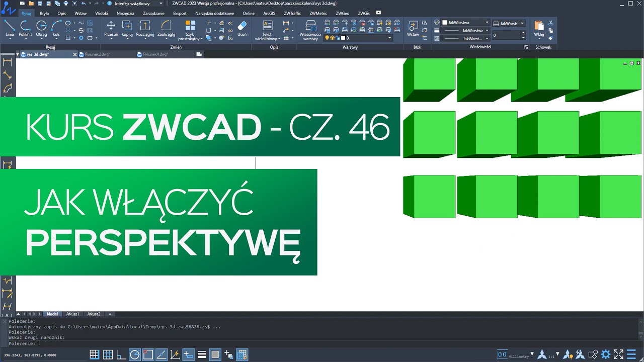Image resolution: width=644 pixels, height=362 pixels.
Task: Click the new drawing tab button
Action: pos(199,54)
